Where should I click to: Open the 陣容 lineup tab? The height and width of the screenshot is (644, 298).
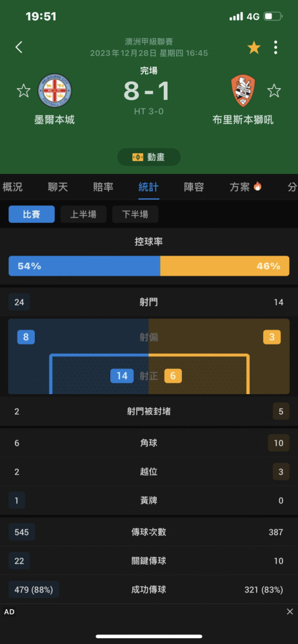pyautogui.click(x=194, y=187)
